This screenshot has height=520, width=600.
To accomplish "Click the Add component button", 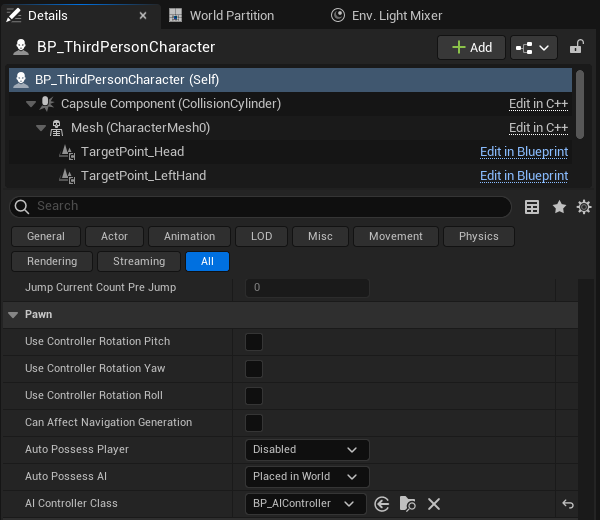I will [x=471, y=48].
